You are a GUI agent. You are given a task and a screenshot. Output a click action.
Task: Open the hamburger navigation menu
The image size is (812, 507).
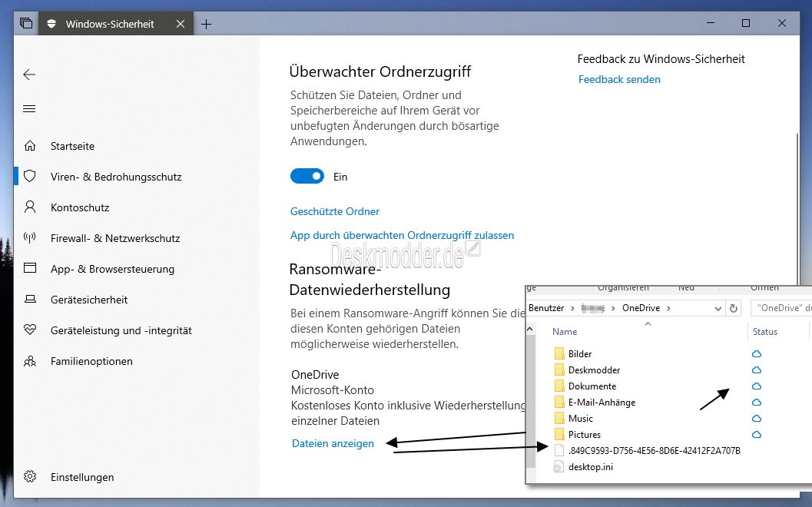29,109
